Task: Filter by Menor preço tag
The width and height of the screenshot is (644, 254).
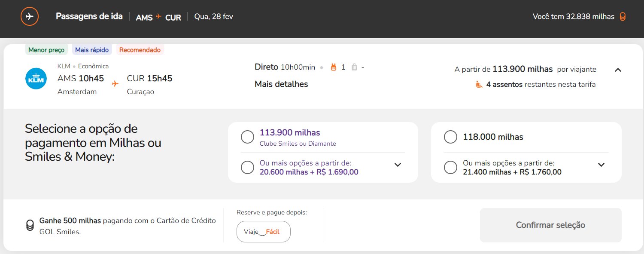Action: click(x=46, y=50)
